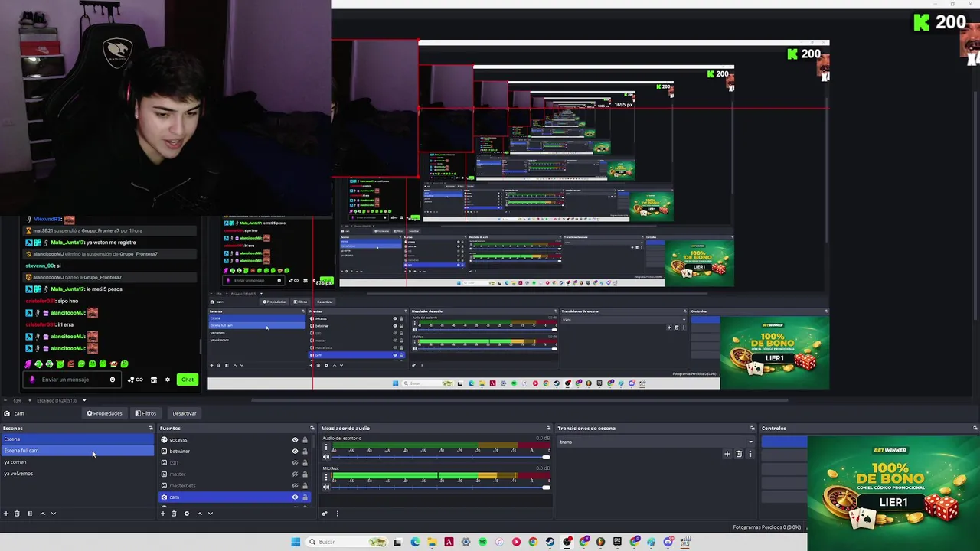Show the masterbets source with the eye icon
Viewport: 980px width, 551px height.
(295, 486)
